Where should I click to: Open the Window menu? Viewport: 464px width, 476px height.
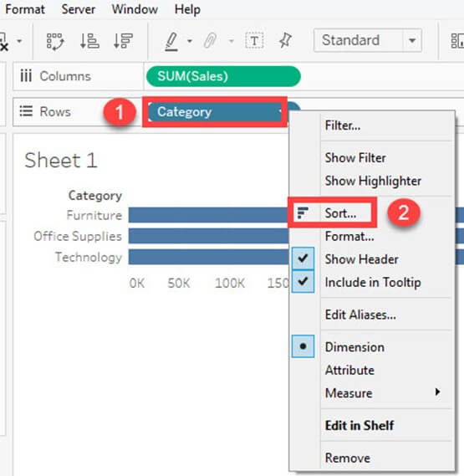(135, 9)
